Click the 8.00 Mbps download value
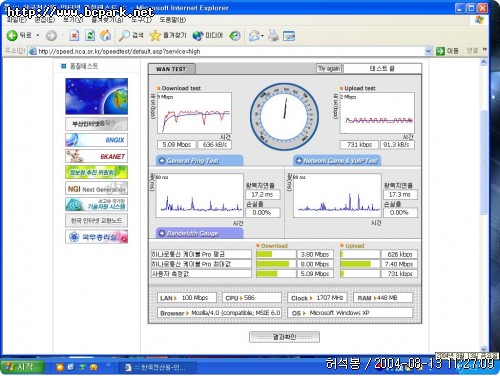 315,264
